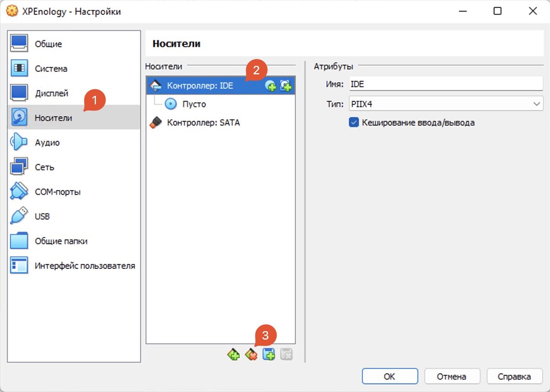The image size is (550, 392).
Task: Remove the selected storage controller
Action: click(251, 354)
